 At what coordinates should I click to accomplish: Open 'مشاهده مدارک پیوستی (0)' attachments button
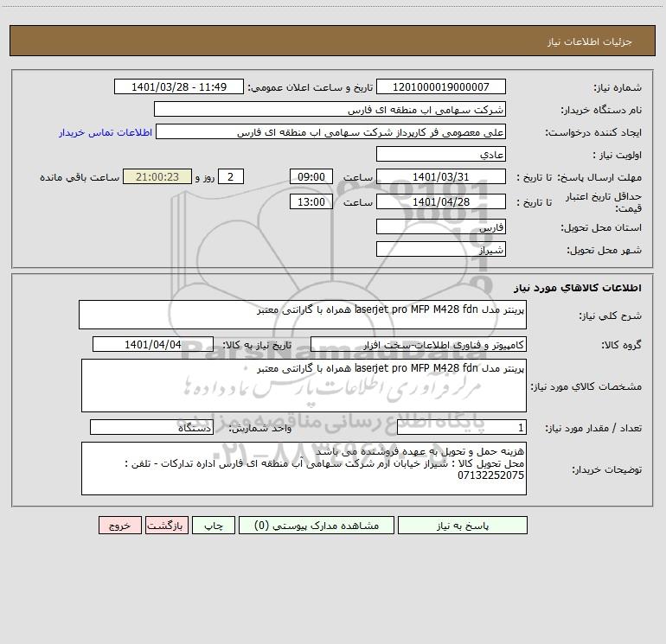point(317,525)
